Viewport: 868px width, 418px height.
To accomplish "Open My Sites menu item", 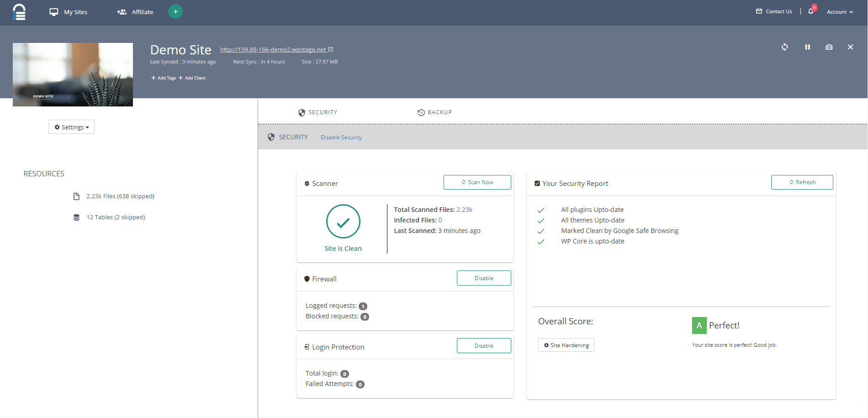I will [69, 12].
